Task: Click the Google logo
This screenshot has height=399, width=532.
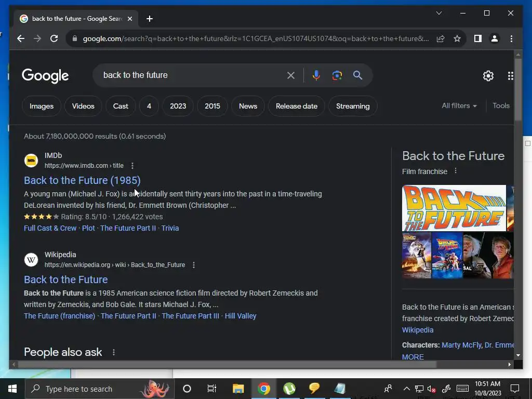Action: pyautogui.click(x=45, y=76)
